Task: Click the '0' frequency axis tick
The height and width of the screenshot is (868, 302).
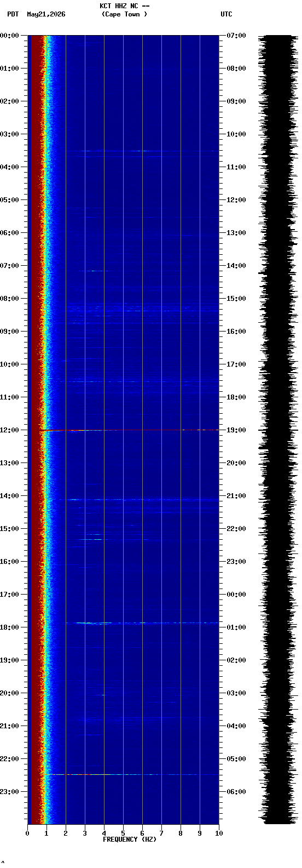Action: tap(27, 833)
